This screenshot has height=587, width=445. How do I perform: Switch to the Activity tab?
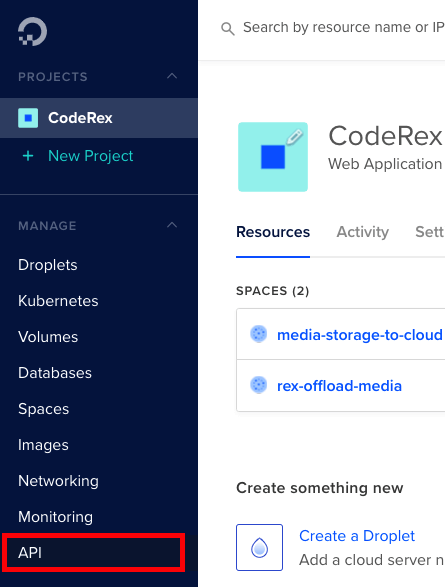click(363, 232)
